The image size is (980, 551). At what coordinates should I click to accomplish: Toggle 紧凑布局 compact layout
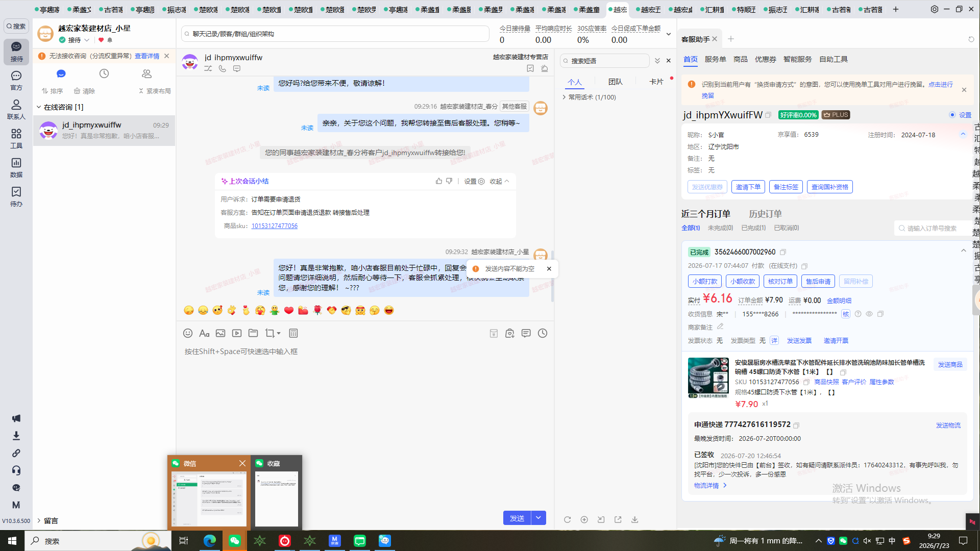(155, 91)
